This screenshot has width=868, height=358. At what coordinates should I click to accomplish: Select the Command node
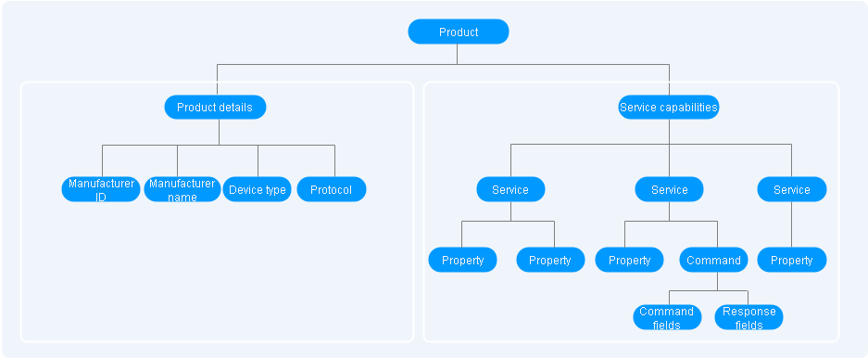(x=713, y=260)
